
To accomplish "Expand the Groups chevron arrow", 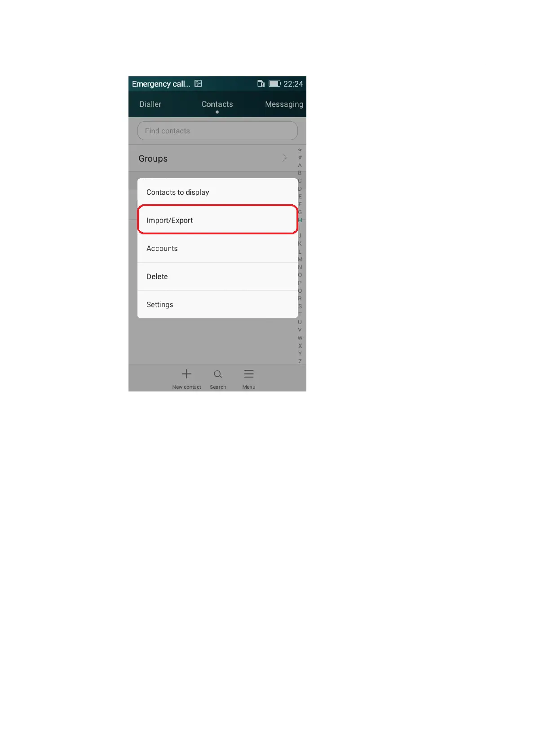I will click(x=284, y=158).
